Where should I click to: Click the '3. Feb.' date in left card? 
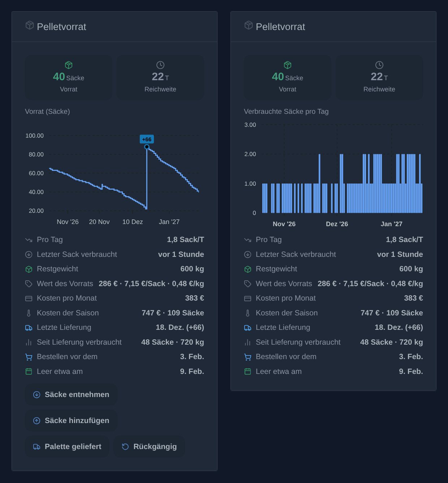pyautogui.click(x=192, y=357)
